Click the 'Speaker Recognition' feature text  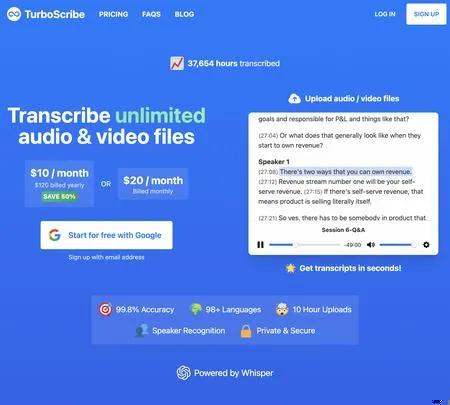[189, 331]
